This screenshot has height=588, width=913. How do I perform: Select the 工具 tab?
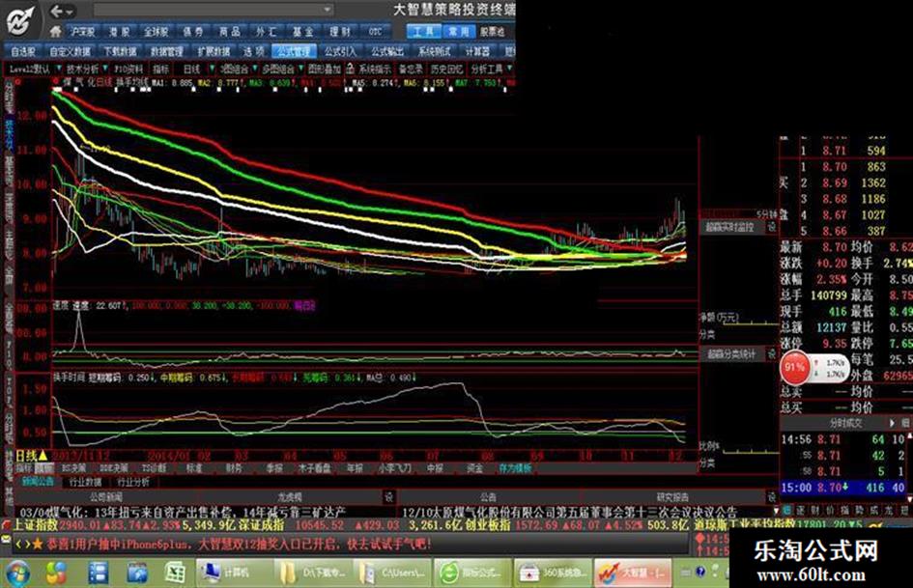click(x=423, y=32)
